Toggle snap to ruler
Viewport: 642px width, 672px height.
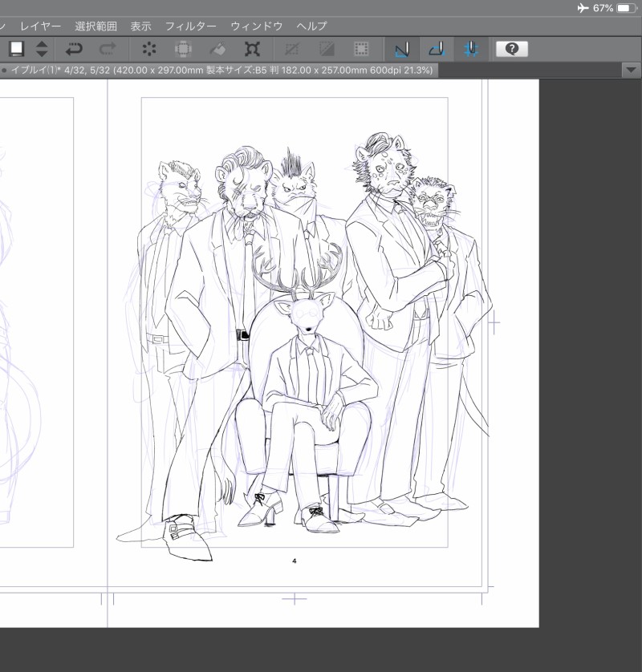402,49
